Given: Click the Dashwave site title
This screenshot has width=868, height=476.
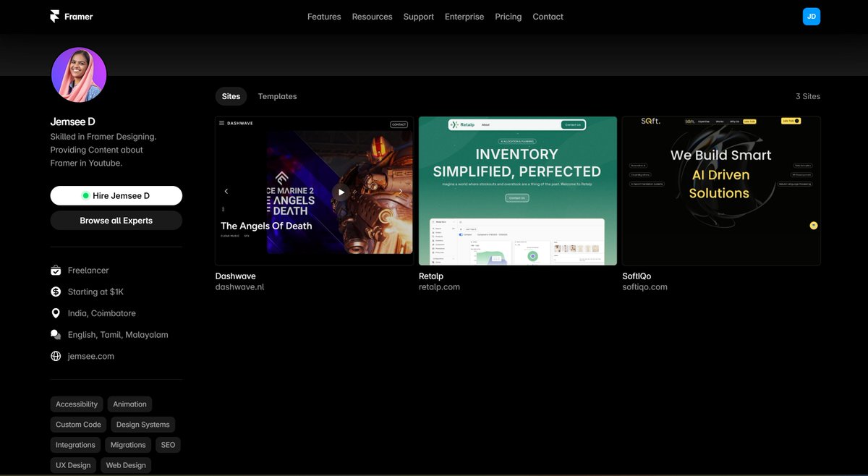Looking at the screenshot, I should 236,276.
